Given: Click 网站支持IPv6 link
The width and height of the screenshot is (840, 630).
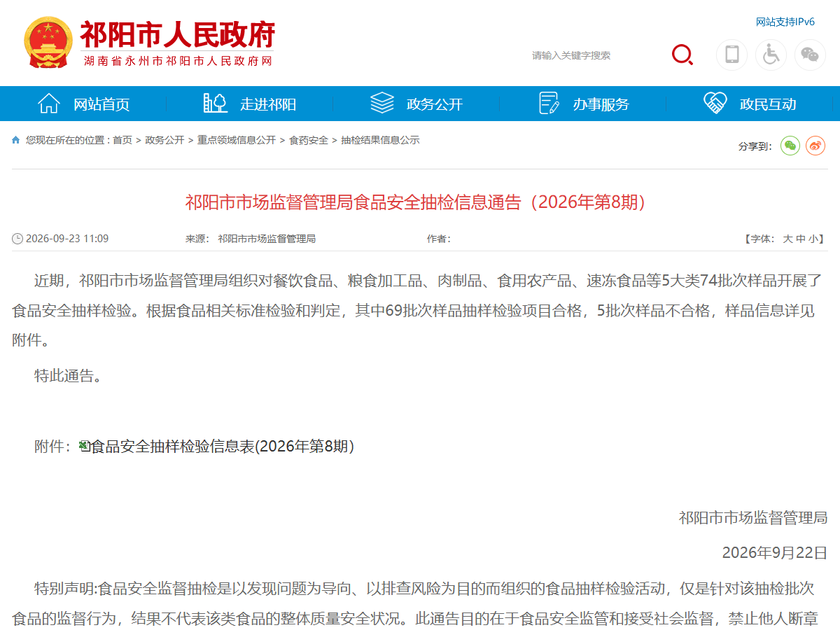Looking at the screenshot, I should (785, 22).
